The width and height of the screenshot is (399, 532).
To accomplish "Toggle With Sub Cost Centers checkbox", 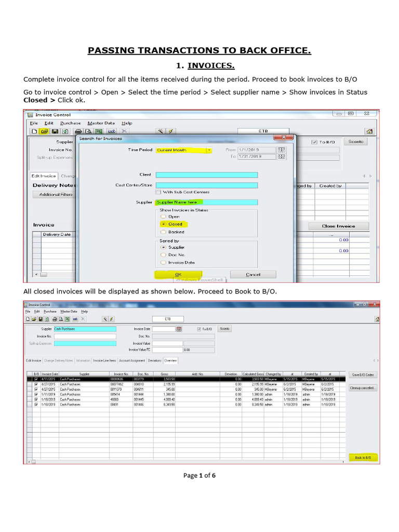I will point(158,192).
